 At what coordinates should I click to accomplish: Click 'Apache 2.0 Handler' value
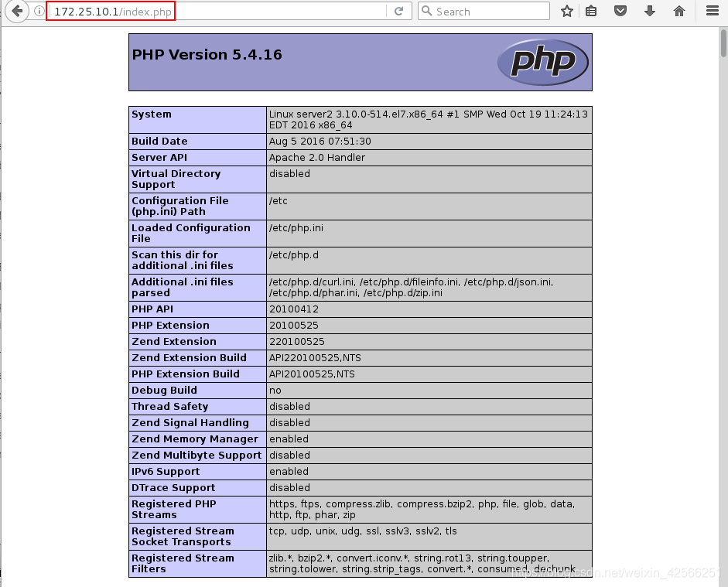(317, 157)
